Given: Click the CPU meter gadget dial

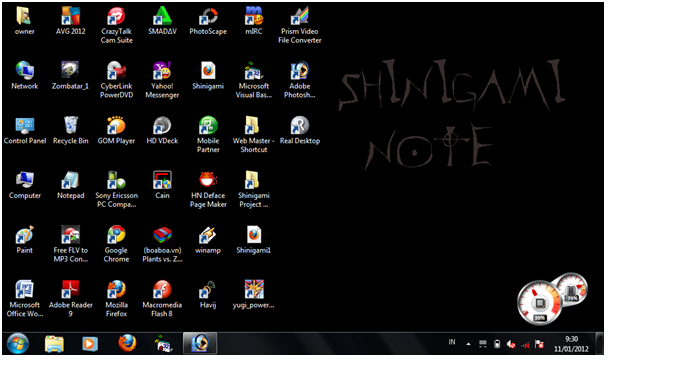Looking at the screenshot, I should (x=540, y=303).
